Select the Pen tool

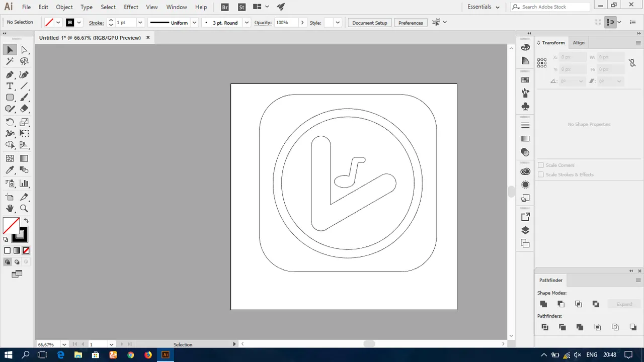tap(10, 74)
